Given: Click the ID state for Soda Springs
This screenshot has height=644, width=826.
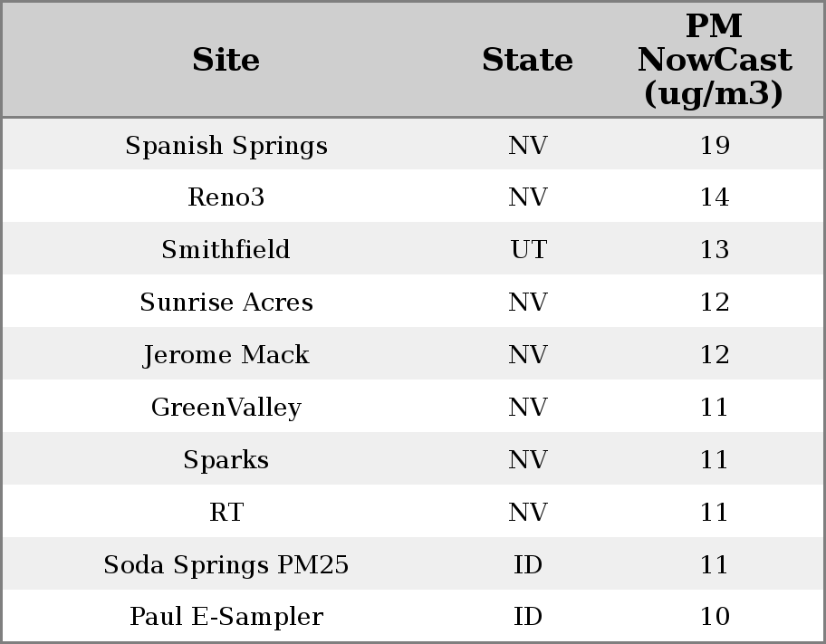Looking at the screenshot, I should pyautogui.click(x=528, y=565).
